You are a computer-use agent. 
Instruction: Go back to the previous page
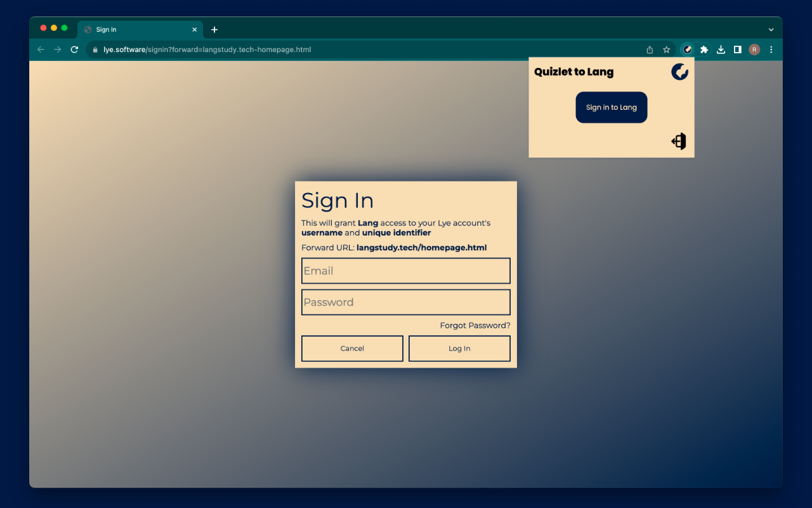(41, 50)
